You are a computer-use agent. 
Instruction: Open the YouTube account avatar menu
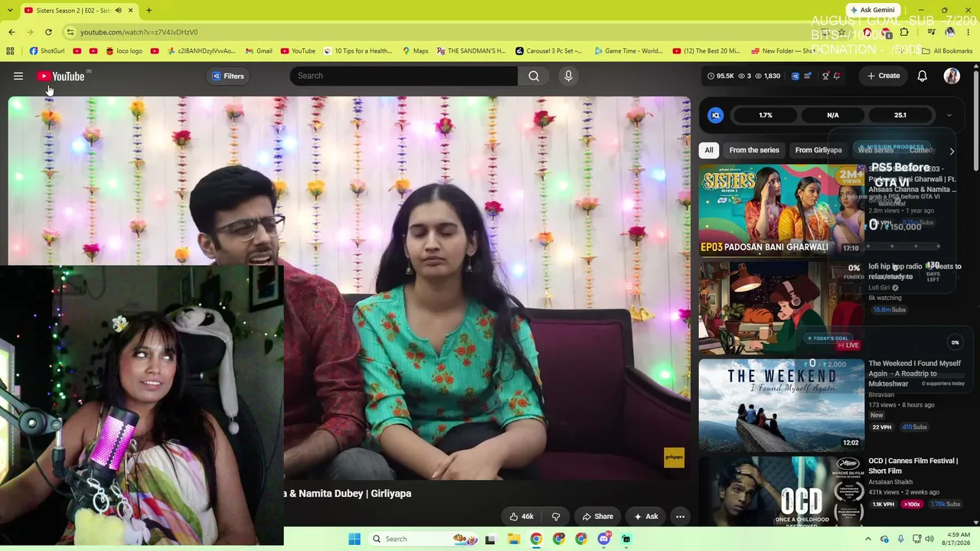pos(952,76)
